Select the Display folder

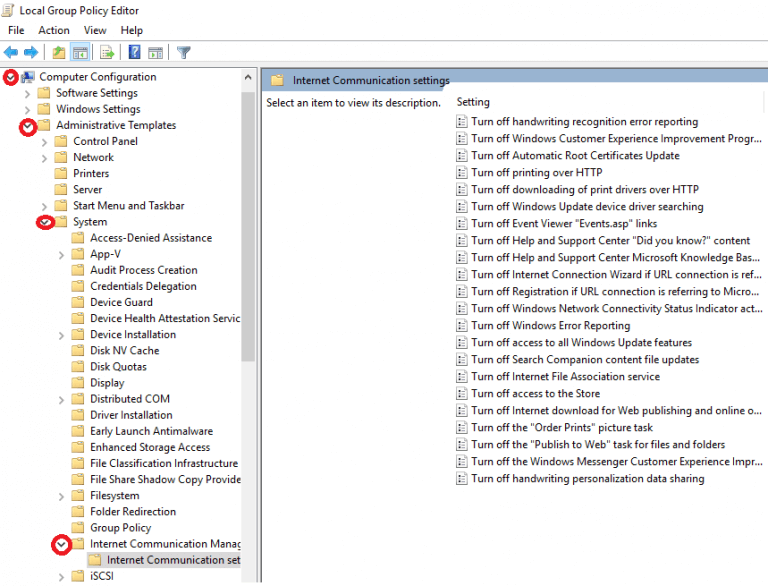coord(107,383)
